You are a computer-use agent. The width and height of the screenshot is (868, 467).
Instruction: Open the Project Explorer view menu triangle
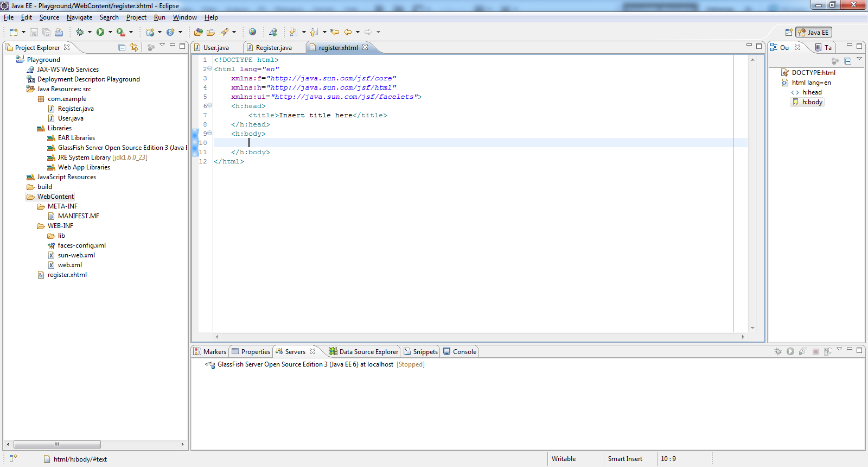tap(162, 46)
